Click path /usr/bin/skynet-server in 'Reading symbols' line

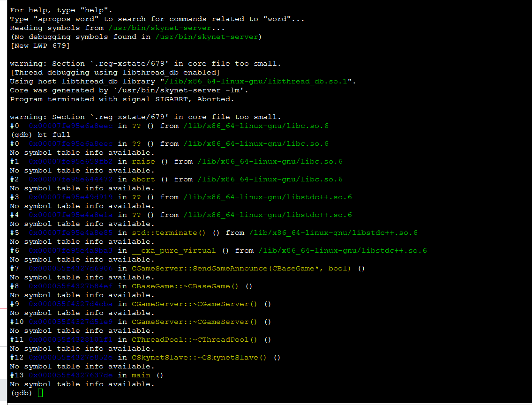coord(160,28)
